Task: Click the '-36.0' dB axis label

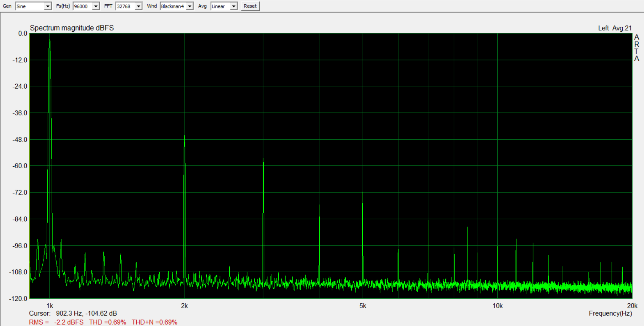Action: coord(20,113)
